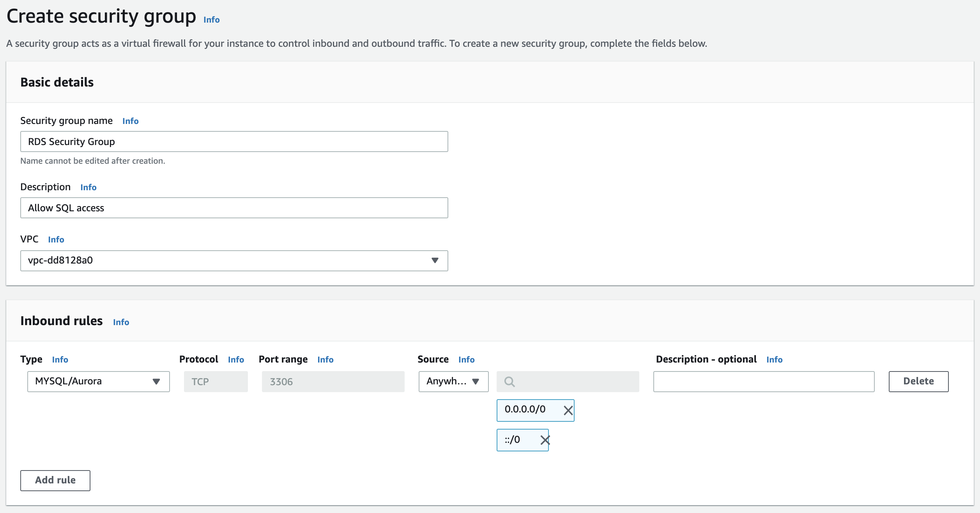Focus the Security group name field
The image size is (980, 513).
234,142
